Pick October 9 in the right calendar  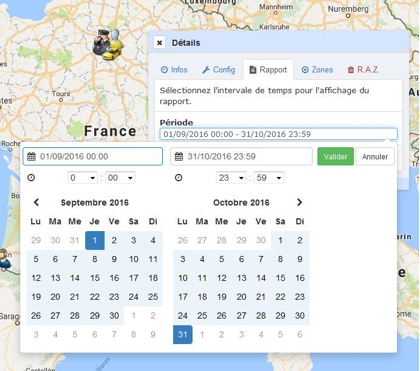[x=300, y=259]
